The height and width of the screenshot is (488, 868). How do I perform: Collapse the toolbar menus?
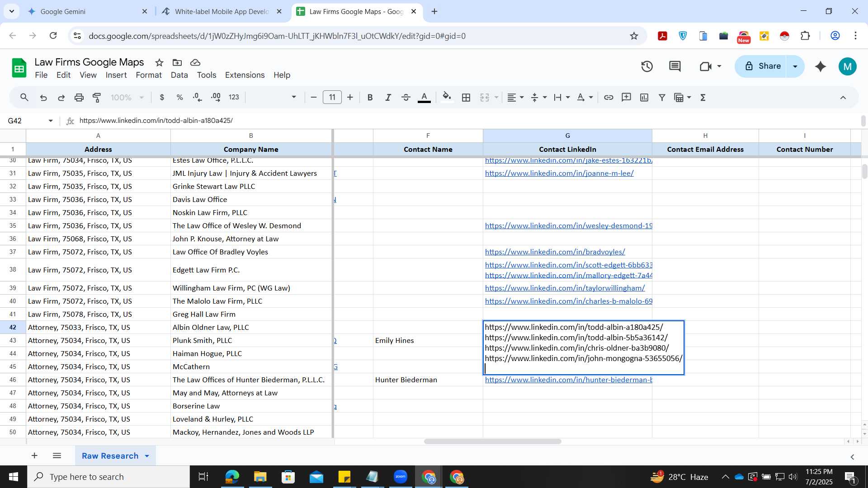pos(843,97)
